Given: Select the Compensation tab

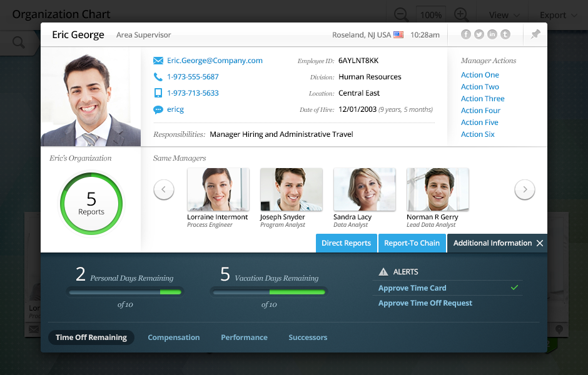Looking at the screenshot, I should (173, 337).
